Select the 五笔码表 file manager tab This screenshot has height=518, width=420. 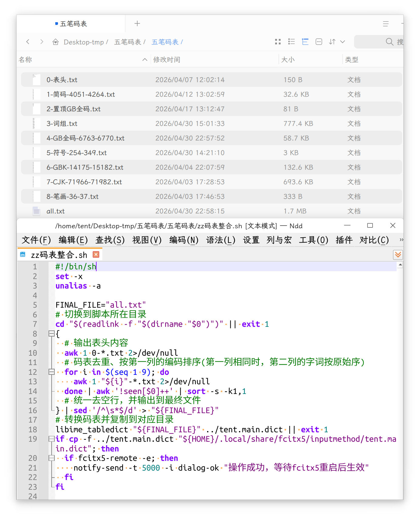71,24
